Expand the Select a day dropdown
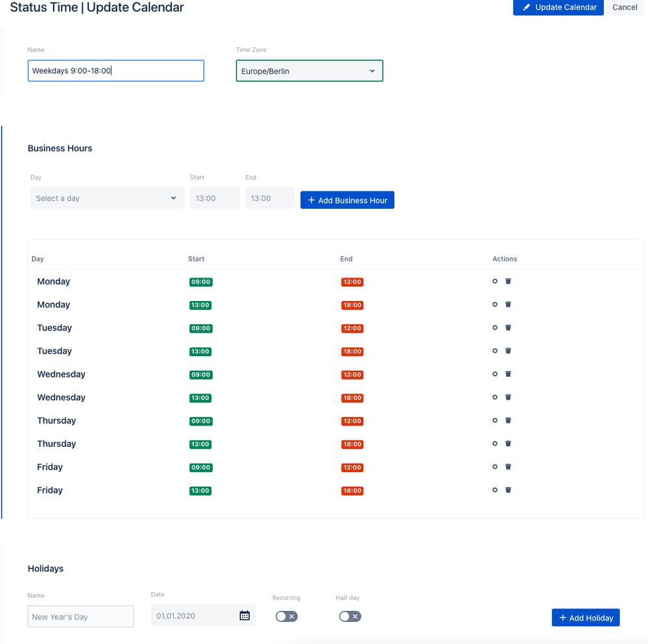648x644 pixels. click(107, 198)
